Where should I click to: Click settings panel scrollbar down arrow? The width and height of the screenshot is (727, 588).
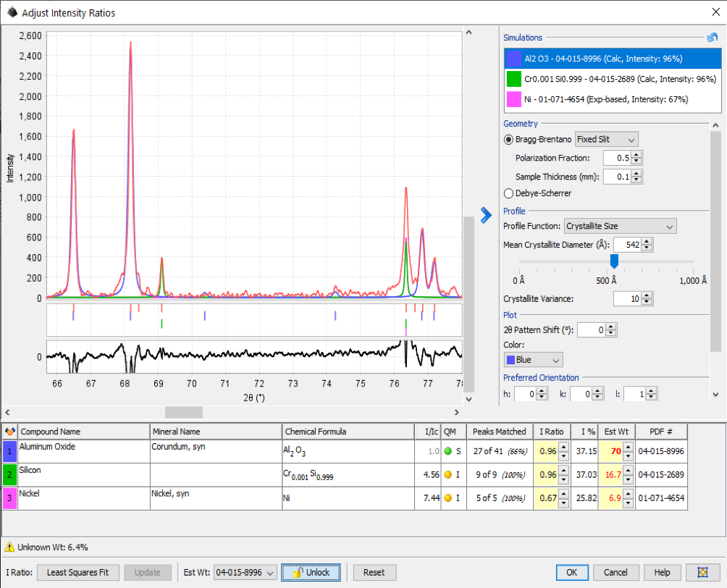(x=716, y=395)
